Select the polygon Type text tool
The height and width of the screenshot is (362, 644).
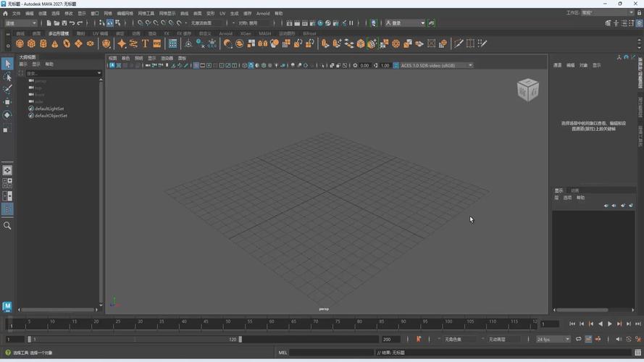click(145, 43)
